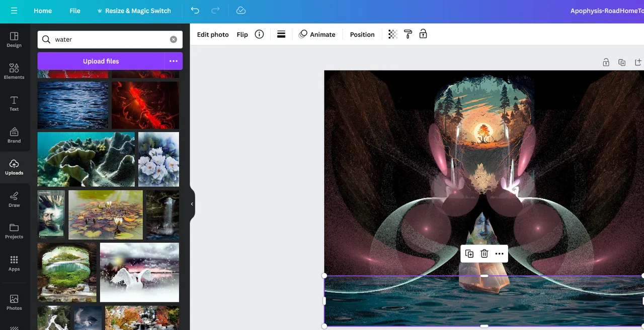Screen dimensions: 644x330
Task: Clear the 'water' search text
Action: coord(173,39)
